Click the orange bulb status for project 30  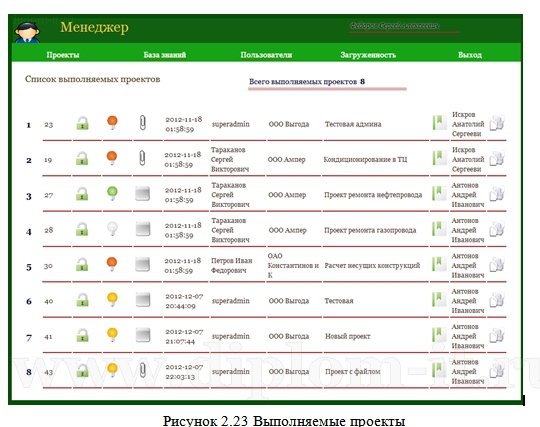112,264
